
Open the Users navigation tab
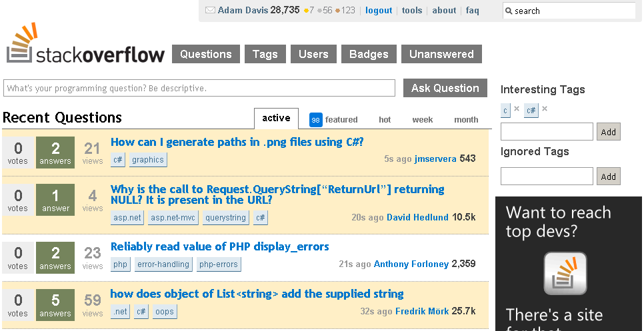[x=313, y=54]
